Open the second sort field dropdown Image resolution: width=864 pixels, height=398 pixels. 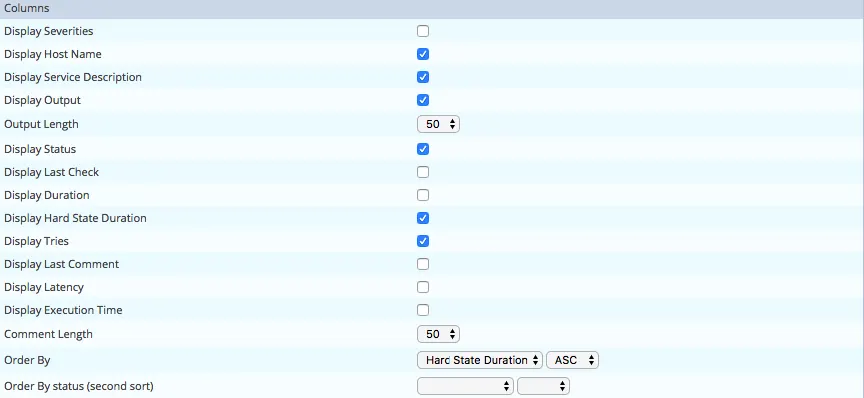point(465,386)
